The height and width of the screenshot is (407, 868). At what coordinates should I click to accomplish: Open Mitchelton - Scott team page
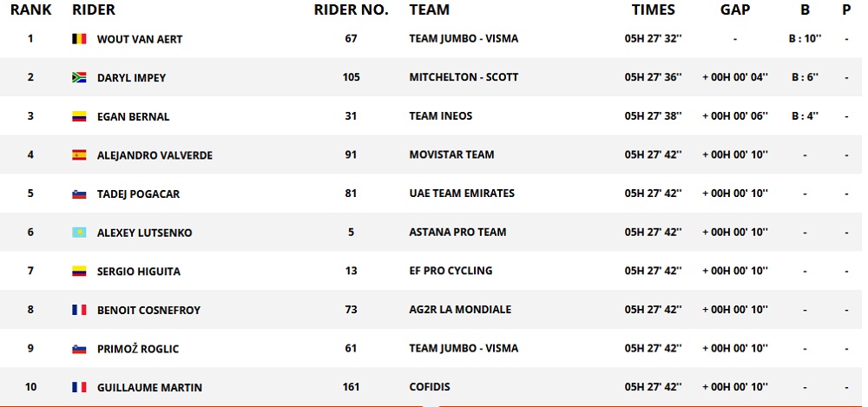click(464, 77)
